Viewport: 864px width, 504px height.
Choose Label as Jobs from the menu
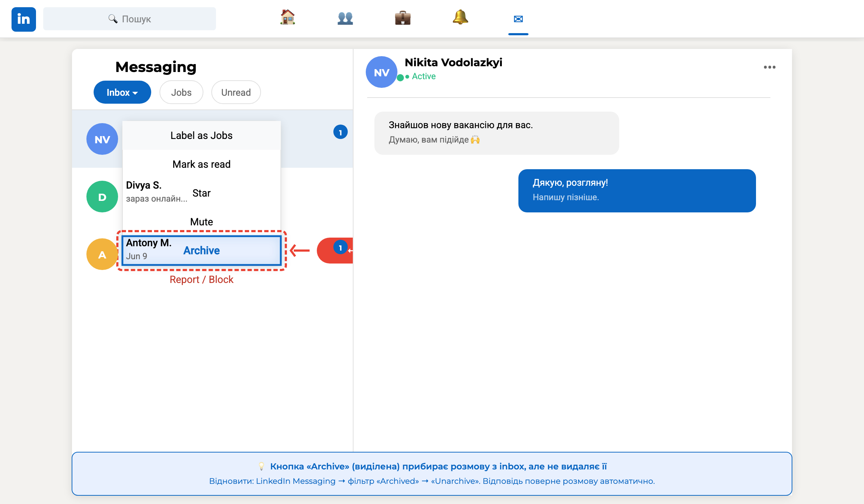click(x=202, y=135)
